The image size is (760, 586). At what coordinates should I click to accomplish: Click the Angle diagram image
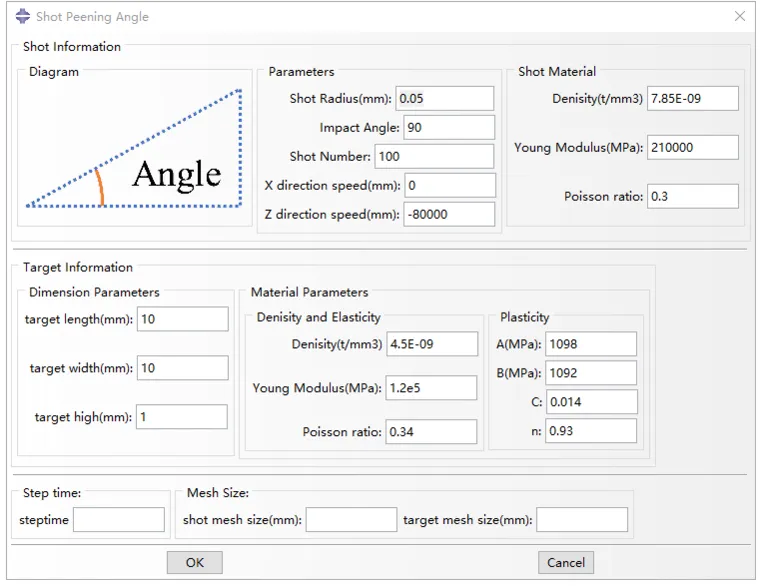[x=134, y=149]
